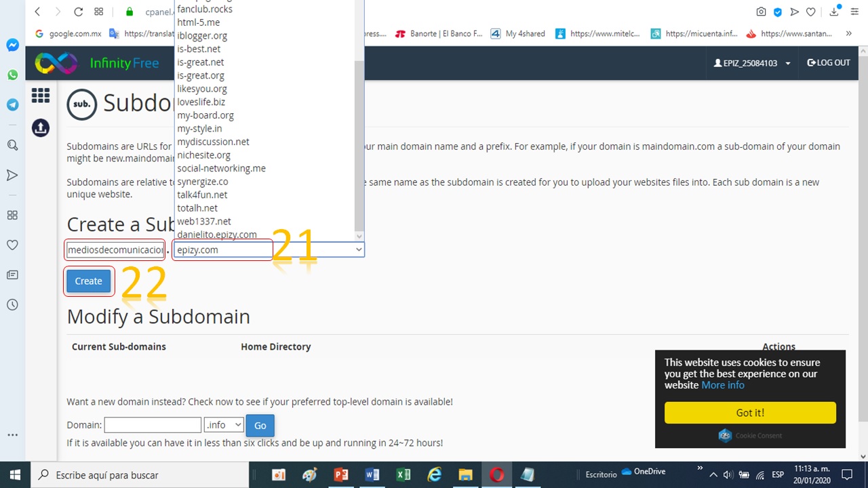Expand the epizy.com domain selector
The image size is (868, 488).
tap(268, 249)
